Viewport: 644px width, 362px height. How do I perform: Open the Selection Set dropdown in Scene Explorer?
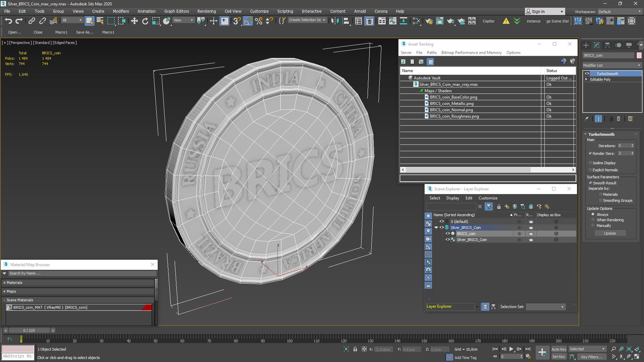pos(546,307)
